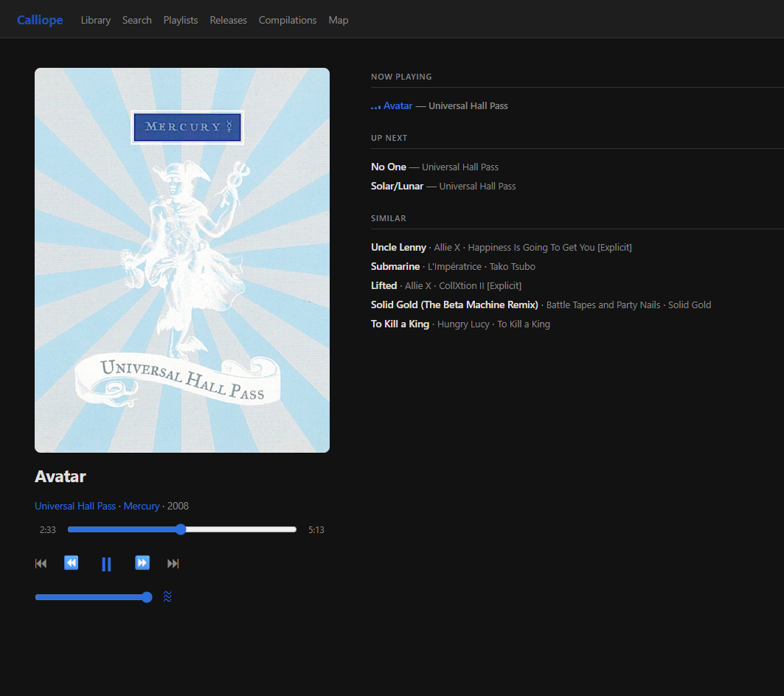
Task: Pause playback of Avatar
Action: [106, 565]
